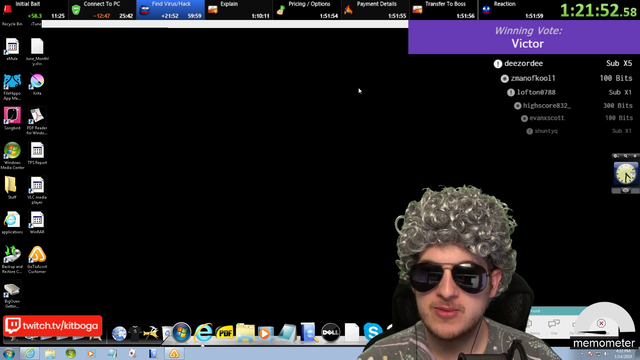This screenshot has height=360, width=640.
Task: Click the Explain split label
Action: [x=229, y=4]
